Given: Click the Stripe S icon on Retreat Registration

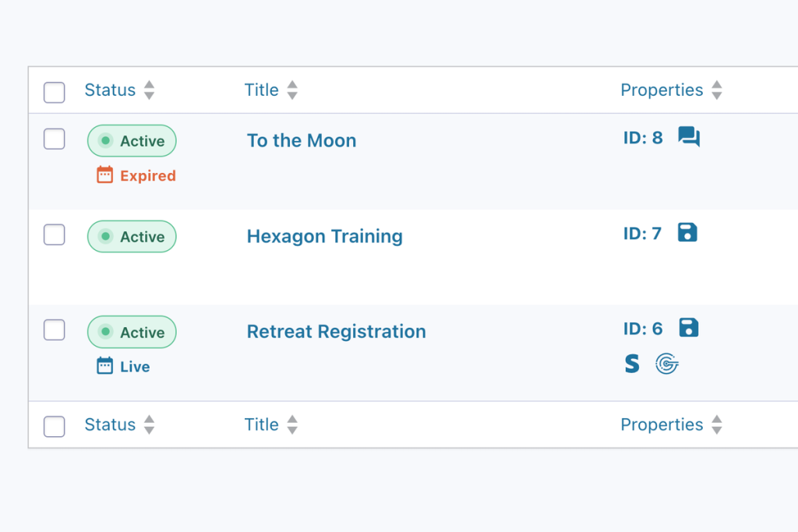Looking at the screenshot, I should [632, 363].
